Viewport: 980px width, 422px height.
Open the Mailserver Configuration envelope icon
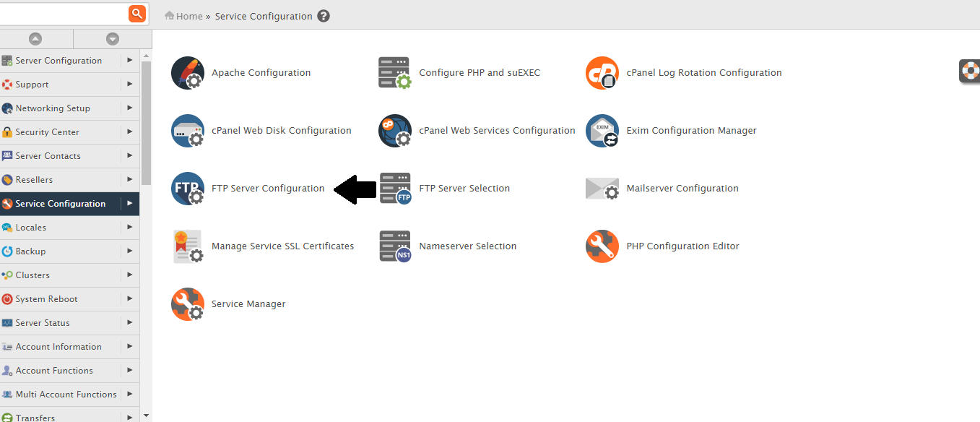pyautogui.click(x=602, y=189)
